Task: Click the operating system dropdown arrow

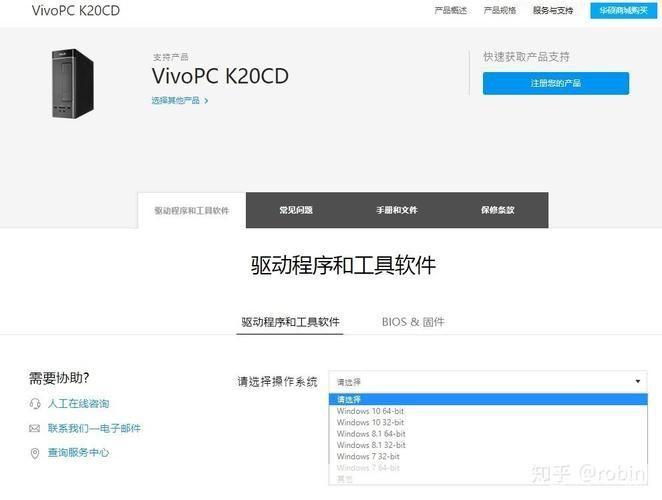Action: (638, 381)
